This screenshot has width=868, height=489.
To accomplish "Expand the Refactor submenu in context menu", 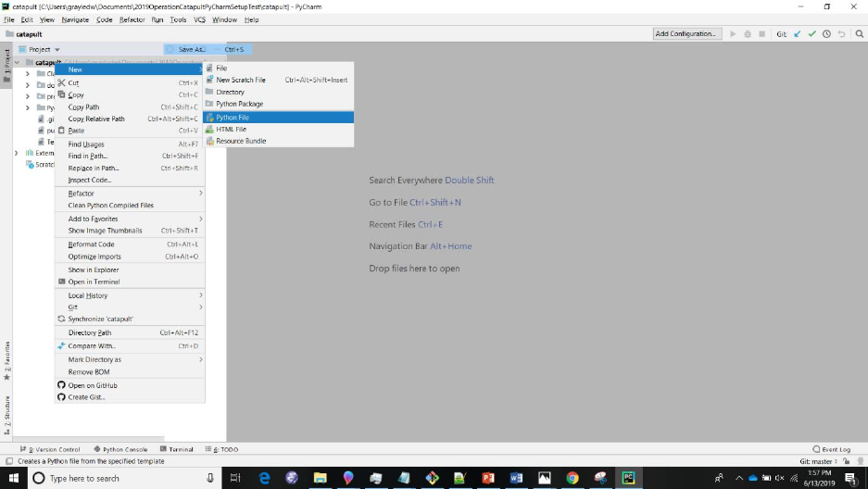I will [x=130, y=194].
